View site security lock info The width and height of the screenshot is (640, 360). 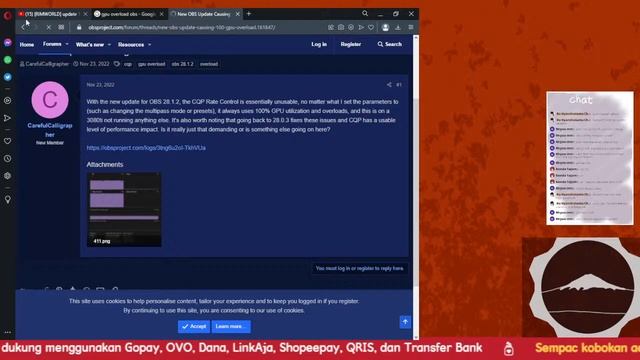pyautogui.click(x=79, y=27)
